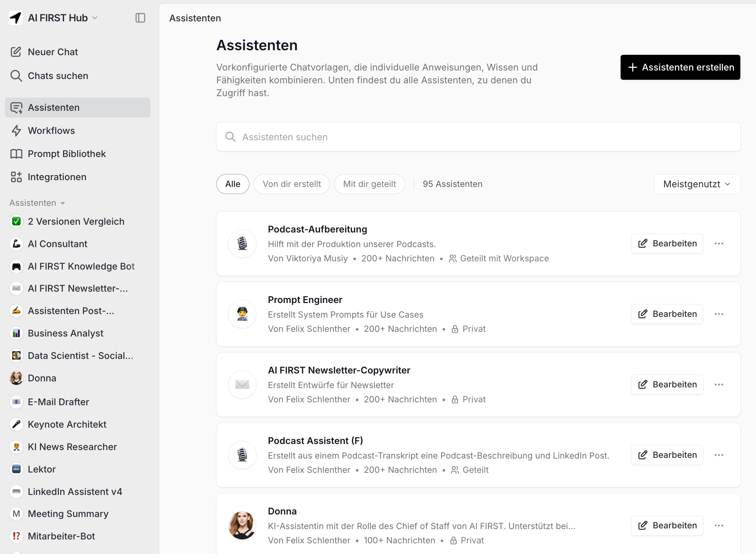Image resolution: width=756 pixels, height=554 pixels.
Task: Open the Meistgenutzt sort dropdown
Action: click(x=697, y=184)
